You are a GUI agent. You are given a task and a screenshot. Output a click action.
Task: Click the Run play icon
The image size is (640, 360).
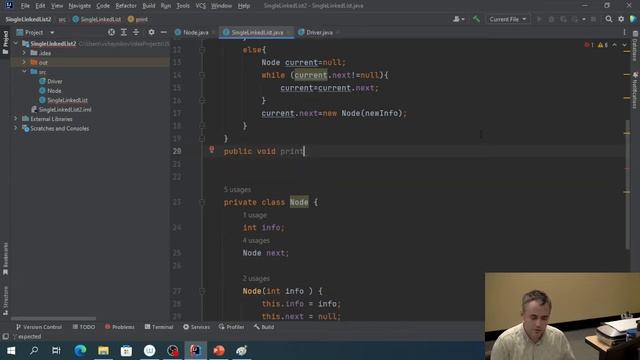[x=539, y=19]
